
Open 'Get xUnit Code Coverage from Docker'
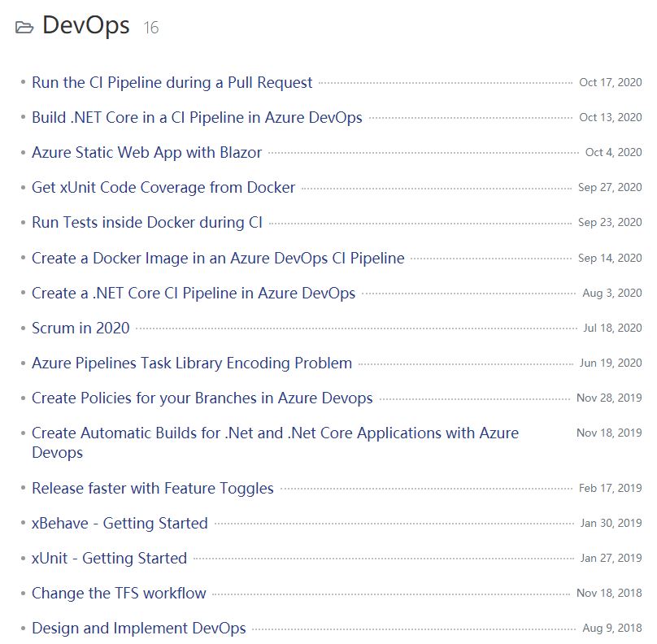(163, 187)
